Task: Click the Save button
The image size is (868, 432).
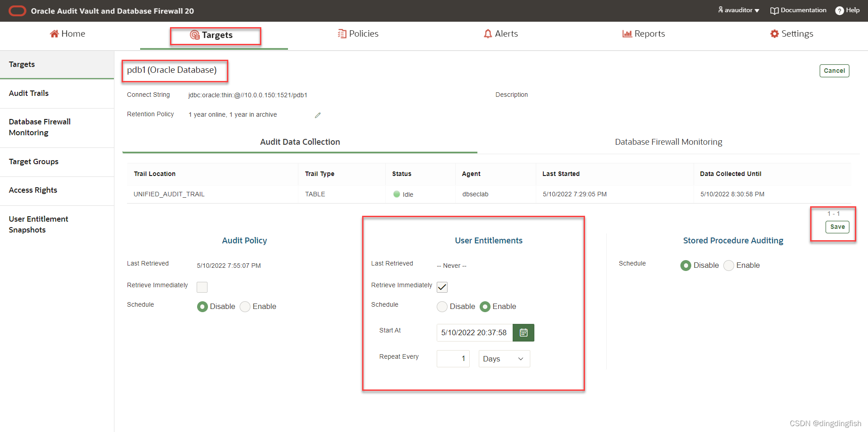Action: [837, 227]
